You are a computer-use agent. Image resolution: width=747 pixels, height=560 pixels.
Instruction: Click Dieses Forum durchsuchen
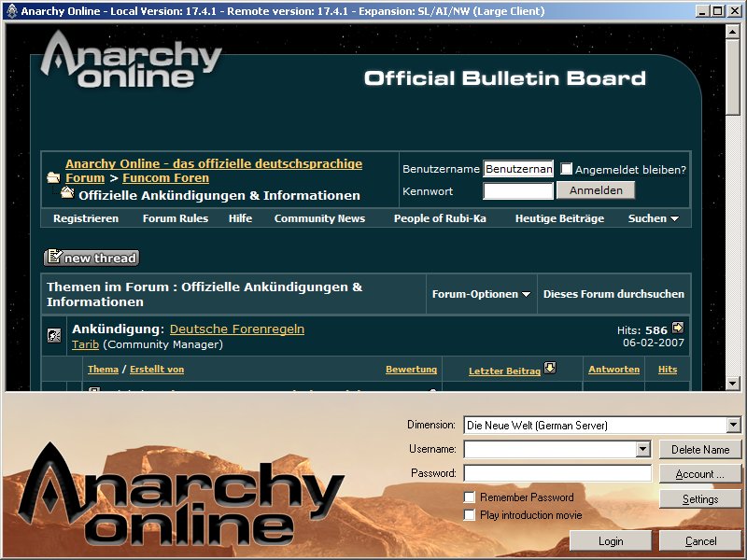click(613, 294)
